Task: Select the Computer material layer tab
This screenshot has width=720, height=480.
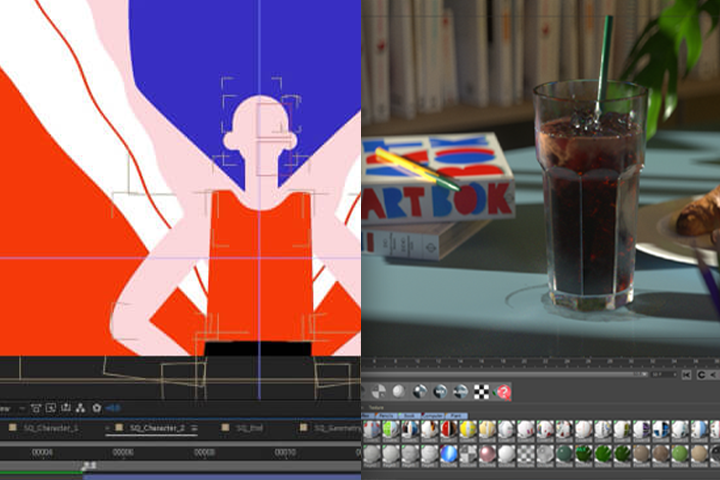Action: pos(433,415)
